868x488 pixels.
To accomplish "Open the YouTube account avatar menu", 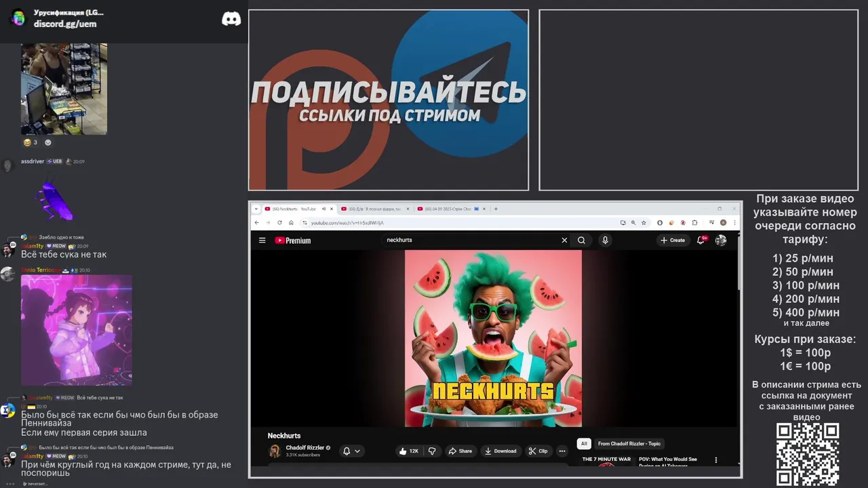I will pyautogui.click(x=721, y=240).
